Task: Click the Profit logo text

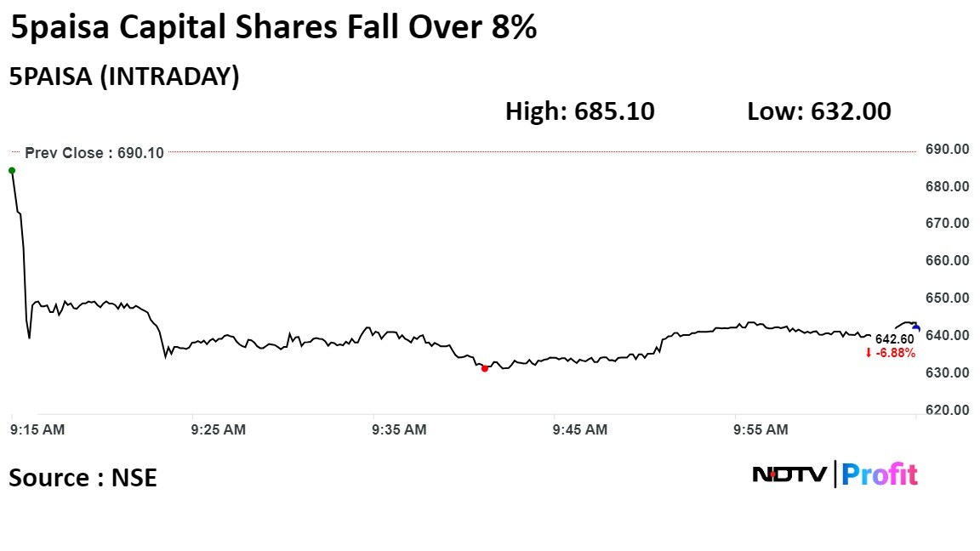Action: coord(880,474)
